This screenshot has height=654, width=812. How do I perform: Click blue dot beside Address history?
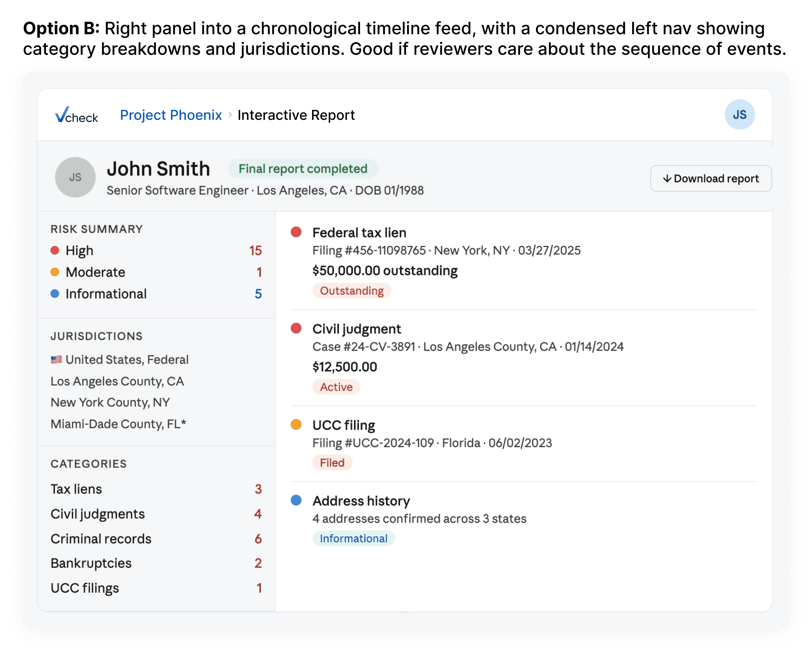coord(296,500)
